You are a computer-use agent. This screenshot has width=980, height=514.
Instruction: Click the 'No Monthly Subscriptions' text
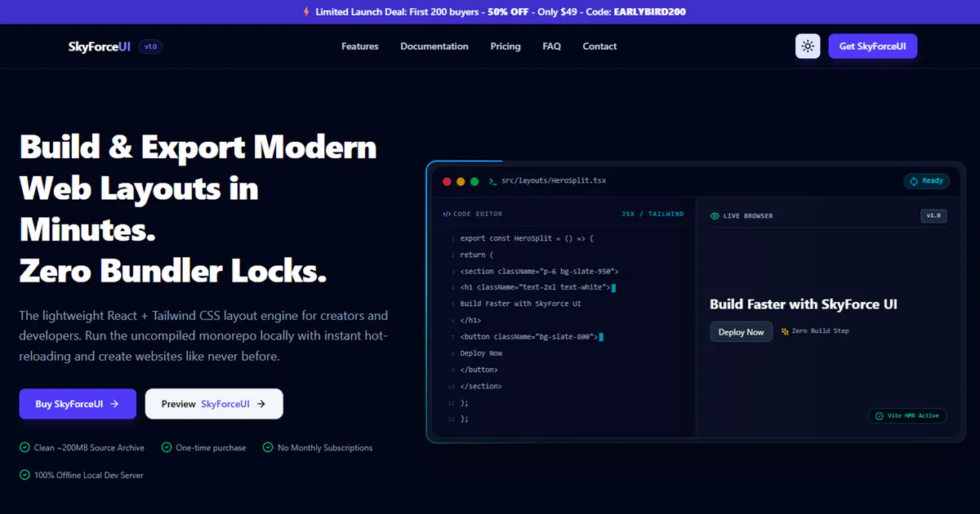[325, 447]
